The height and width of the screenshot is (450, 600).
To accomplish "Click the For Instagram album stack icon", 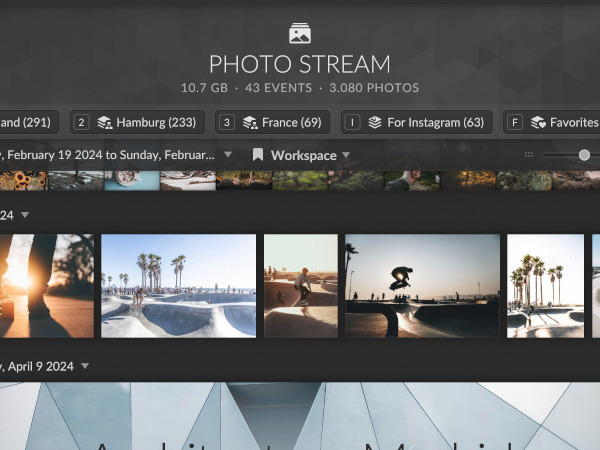I will 375,123.
